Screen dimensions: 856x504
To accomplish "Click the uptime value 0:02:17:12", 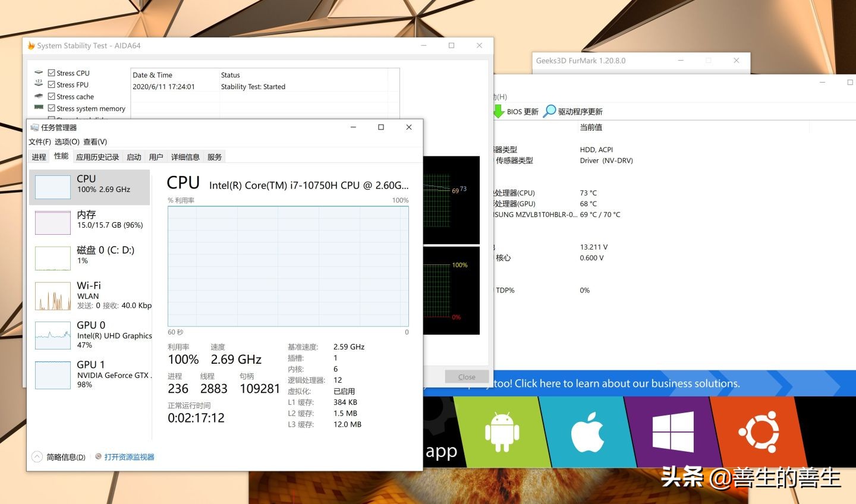I will [x=196, y=418].
